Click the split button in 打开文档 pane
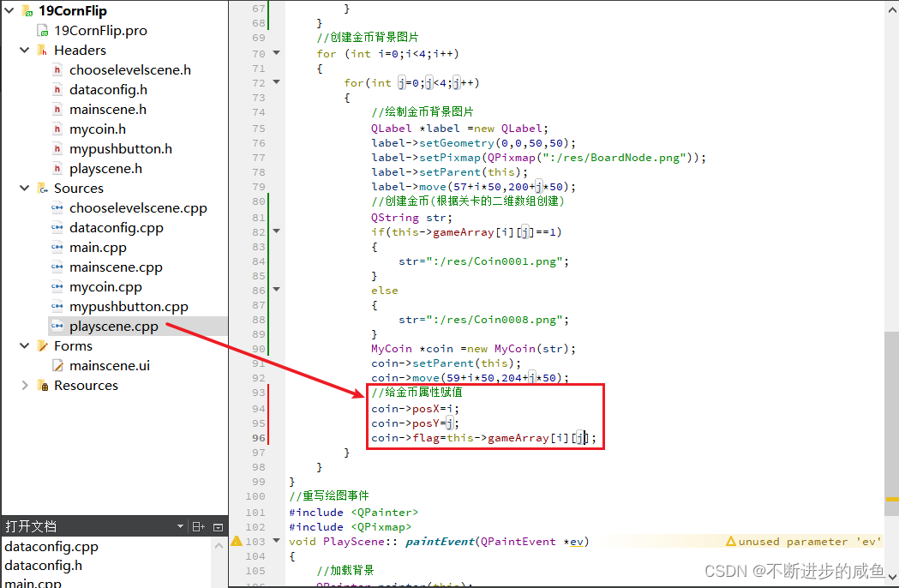This screenshot has width=899, height=588. (x=198, y=526)
